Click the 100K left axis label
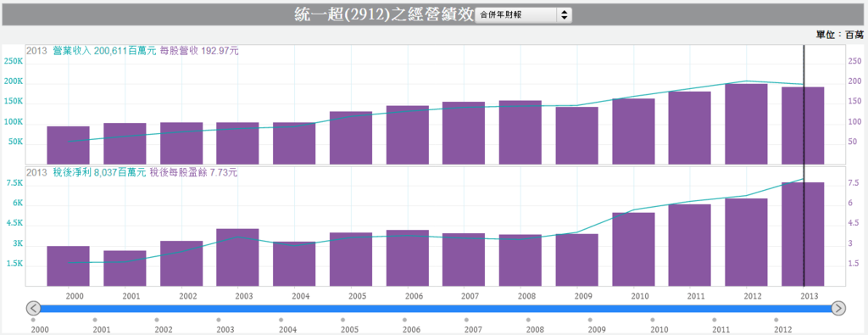868x335 pixels. coord(14,122)
